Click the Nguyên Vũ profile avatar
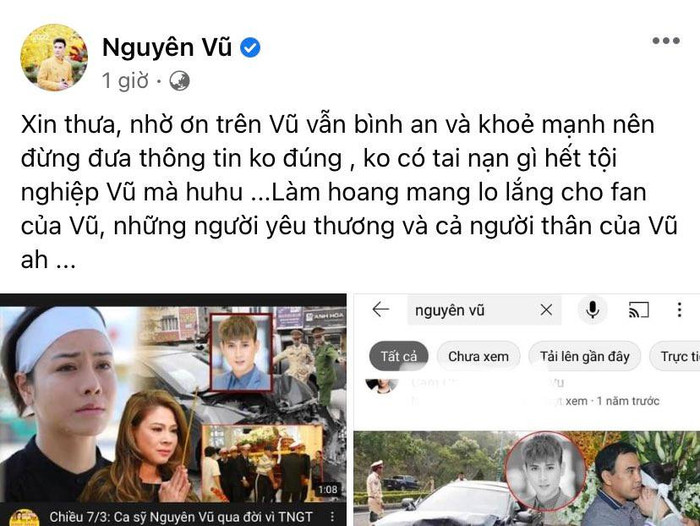700x526 pixels. click(x=54, y=58)
